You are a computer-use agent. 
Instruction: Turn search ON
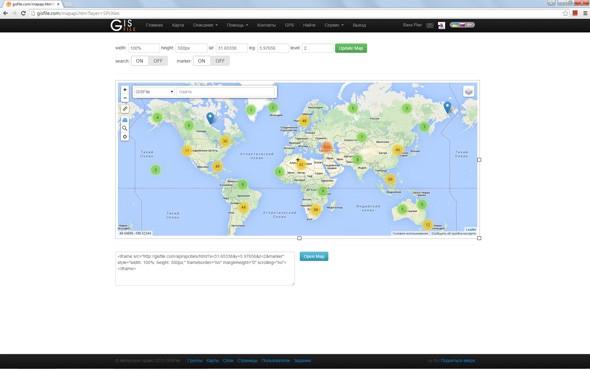point(140,61)
